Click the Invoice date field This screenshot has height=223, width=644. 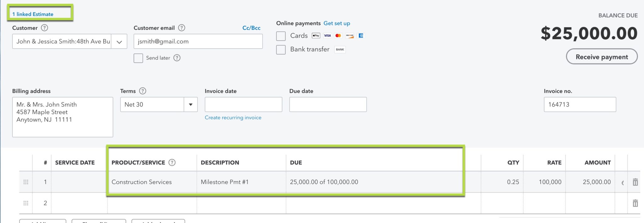(243, 104)
